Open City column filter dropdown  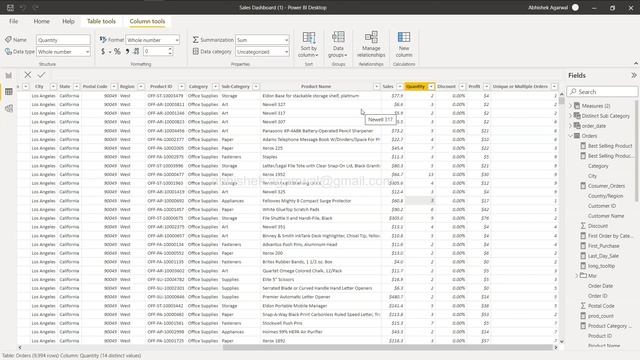click(53, 87)
